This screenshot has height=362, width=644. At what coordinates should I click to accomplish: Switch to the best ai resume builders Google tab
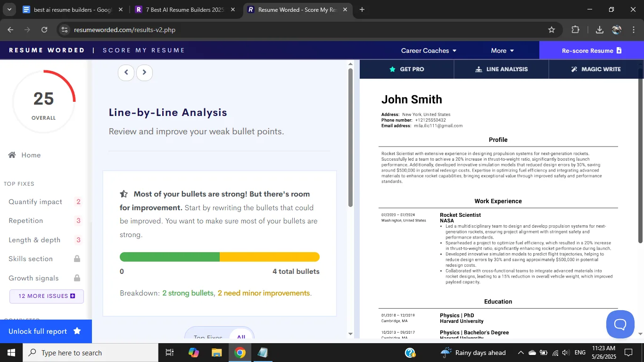click(x=73, y=9)
